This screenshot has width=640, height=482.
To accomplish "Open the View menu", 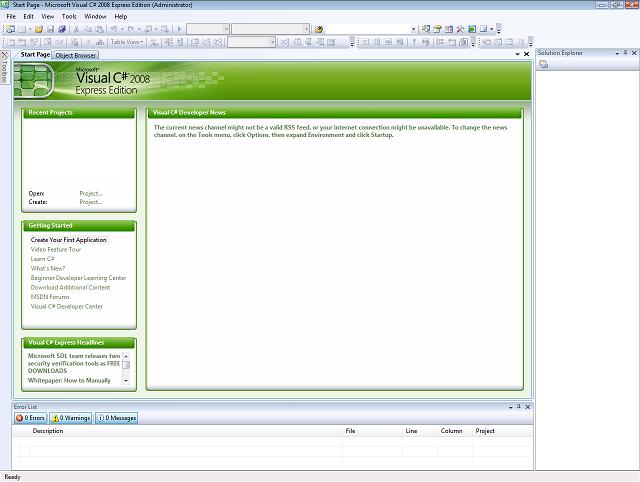I will (x=48, y=17).
